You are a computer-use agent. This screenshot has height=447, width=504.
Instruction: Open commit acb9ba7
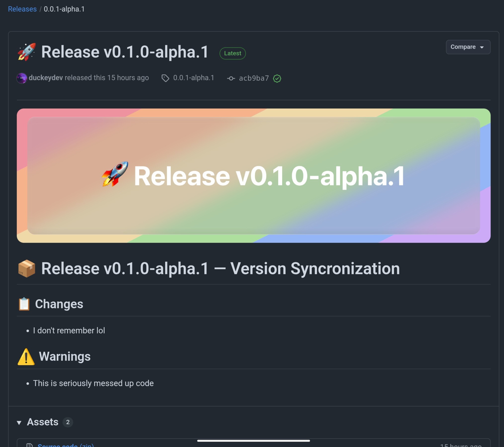click(x=254, y=78)
